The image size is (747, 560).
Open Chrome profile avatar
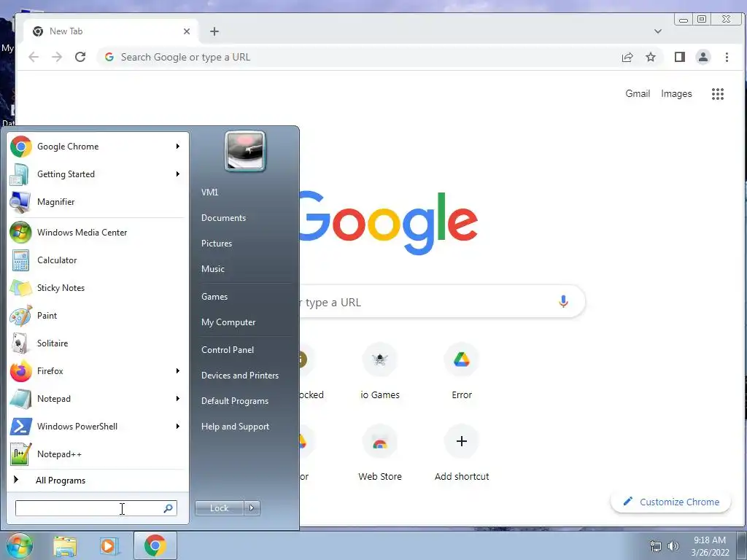pos(703,57)
